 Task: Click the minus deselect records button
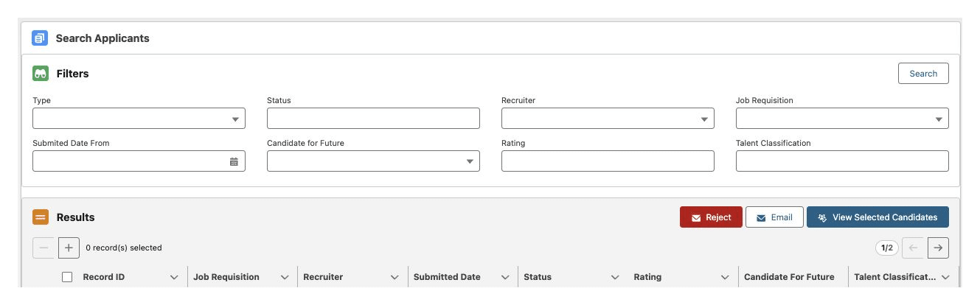pyautogui.click(x=44, y=248)
